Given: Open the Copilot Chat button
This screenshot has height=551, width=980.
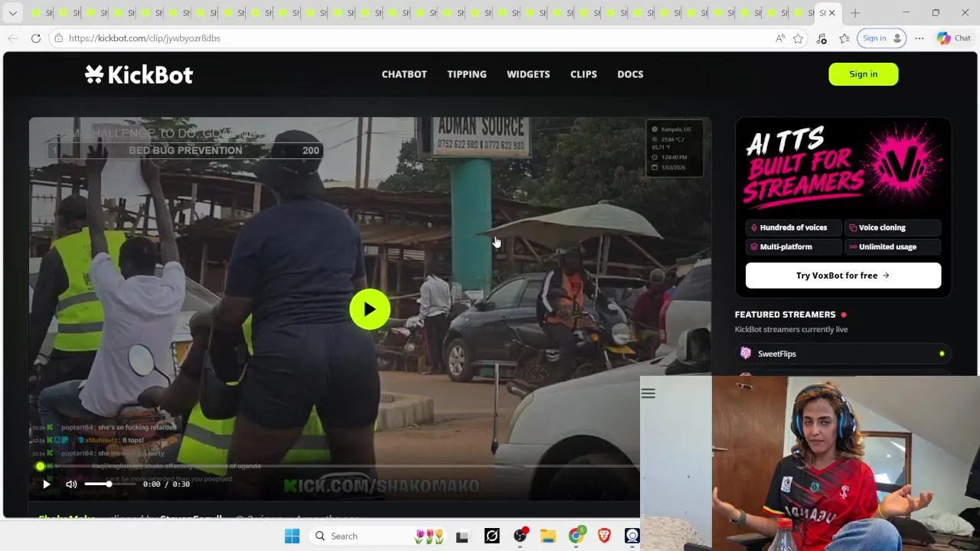Looking at the screenshot, I should pyautogui.click(x=954, y=38).
